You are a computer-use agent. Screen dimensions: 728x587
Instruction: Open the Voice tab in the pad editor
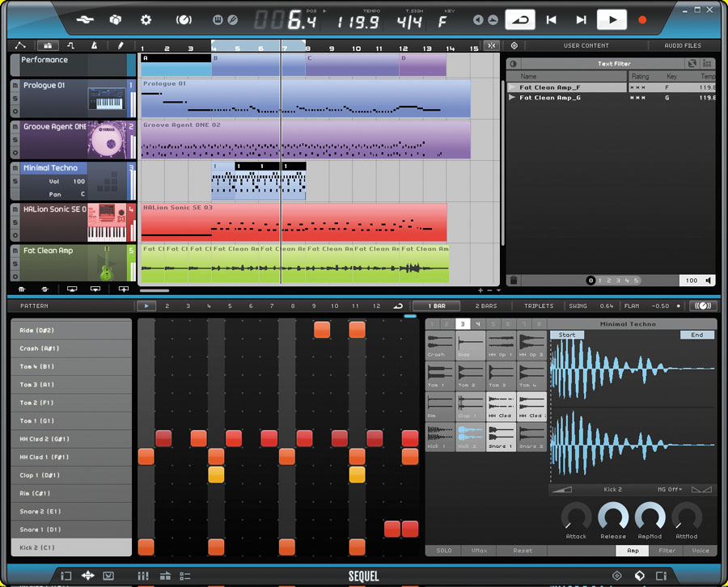tap(700, 551)
